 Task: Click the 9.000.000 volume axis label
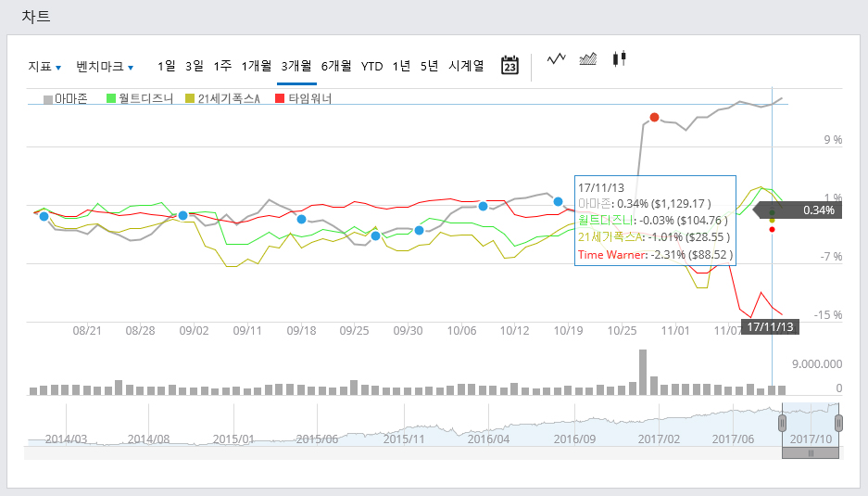pos(817,364)
